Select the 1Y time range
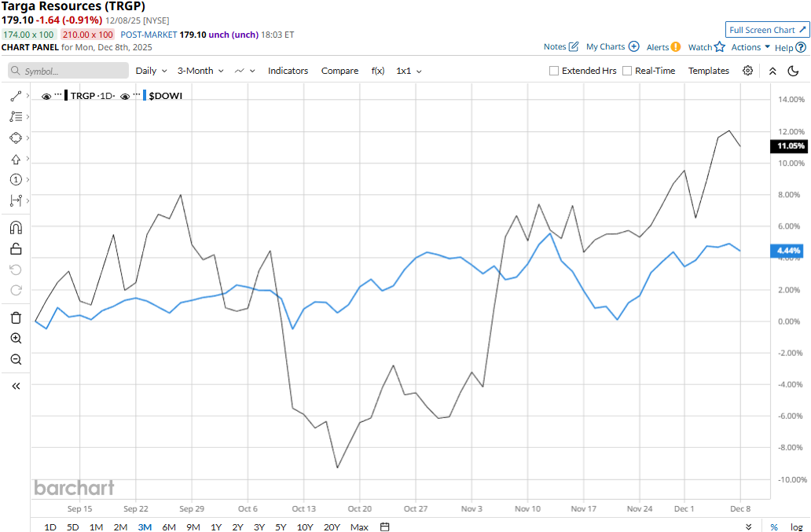Viewport: 811px width, 532px height. tap(215, 526)
